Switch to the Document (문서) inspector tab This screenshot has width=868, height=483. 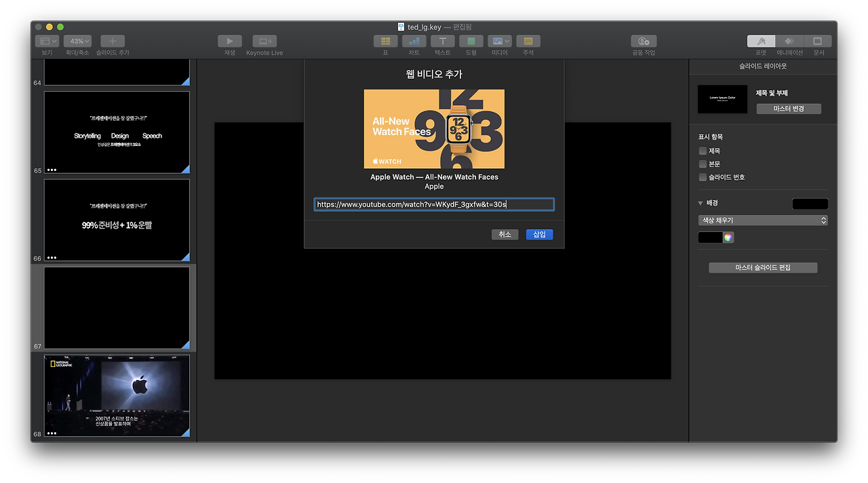click(x=818, y=41)
